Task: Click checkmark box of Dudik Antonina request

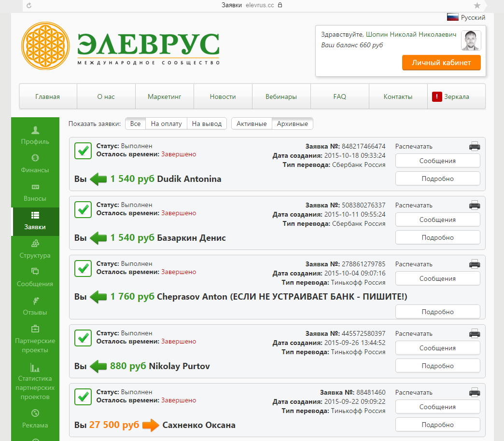Action: [83, 151]
